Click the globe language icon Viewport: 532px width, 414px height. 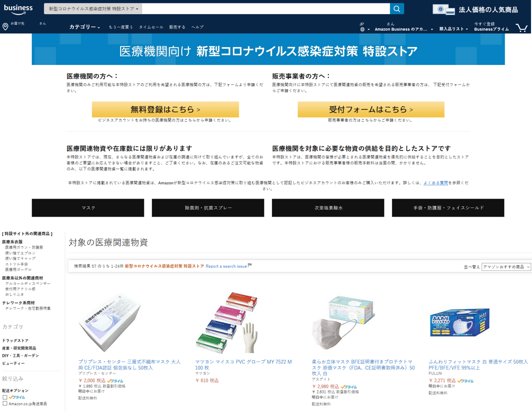362,29
